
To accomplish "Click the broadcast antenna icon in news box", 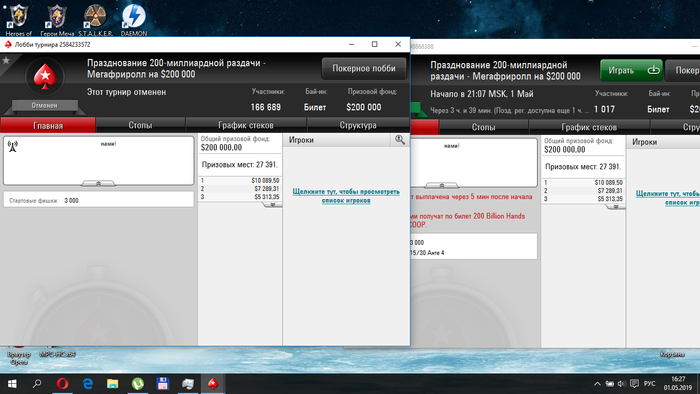I will pyautogui.click(x=12, y=146).
